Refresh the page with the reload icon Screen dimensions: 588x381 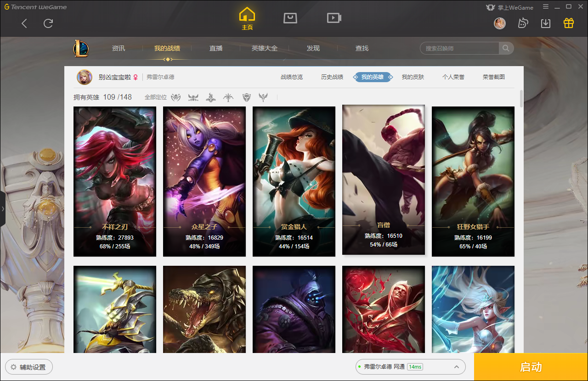click(48, 23)
